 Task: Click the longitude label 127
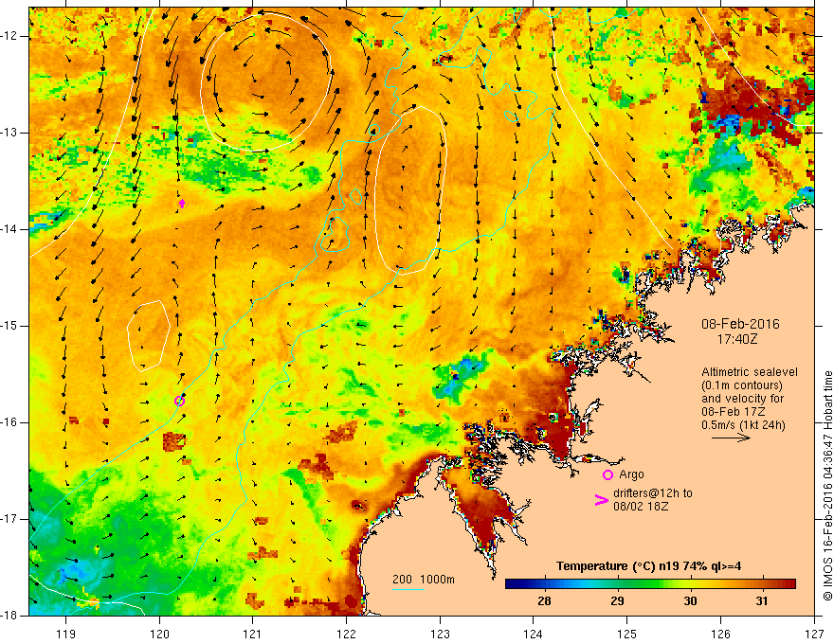click(814, 634)
